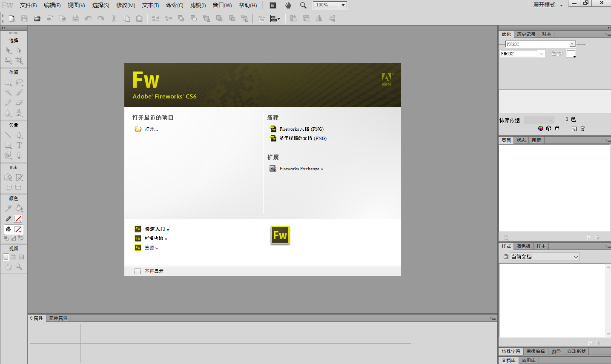Image resolution: width=611 pixels, height=364 pixels.
Task: Click the 色版 matte color swatch
Action: tap(571, 54)
